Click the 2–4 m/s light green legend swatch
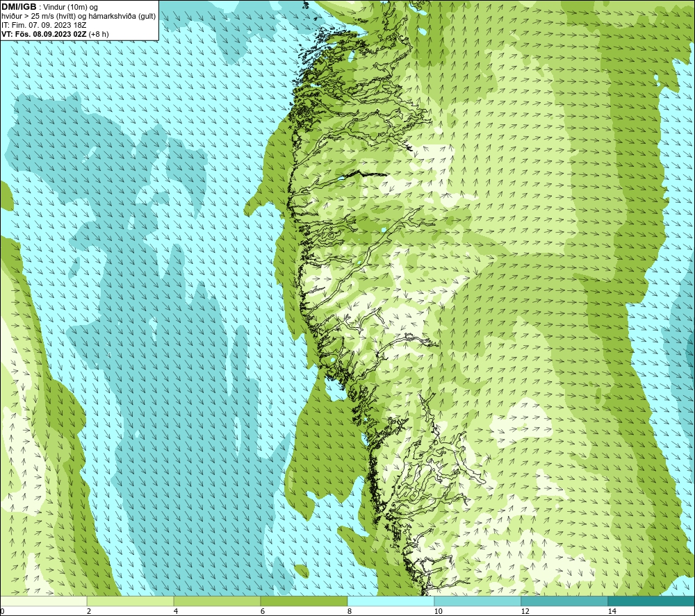 131,601
